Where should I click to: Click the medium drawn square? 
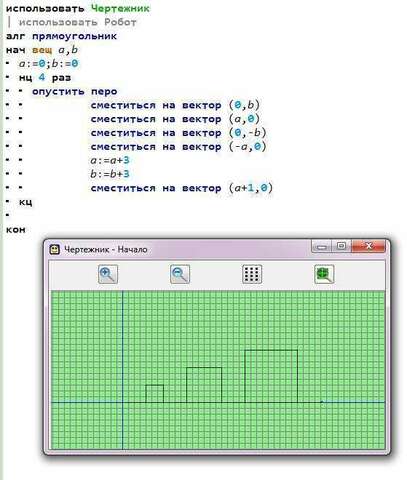click(204, 385)
